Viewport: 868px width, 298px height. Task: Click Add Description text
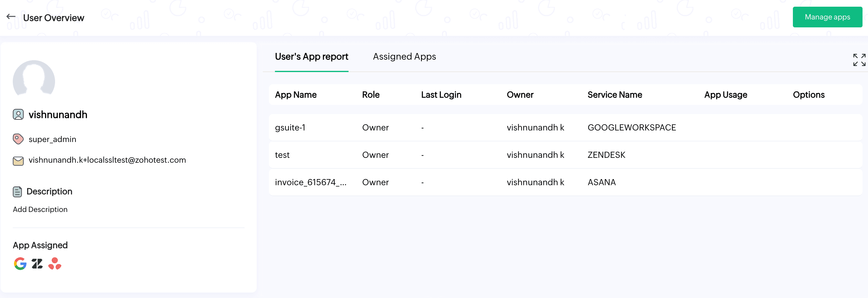[x=40, y=210]
